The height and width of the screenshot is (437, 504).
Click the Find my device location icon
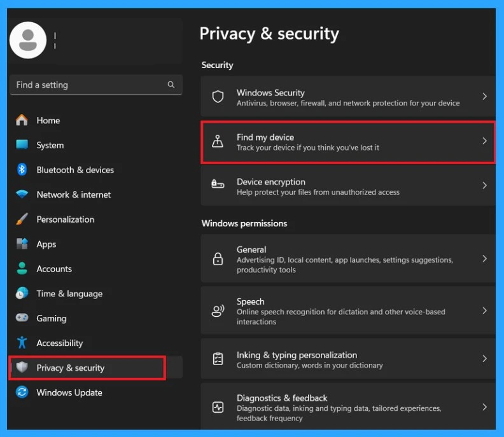218,141
